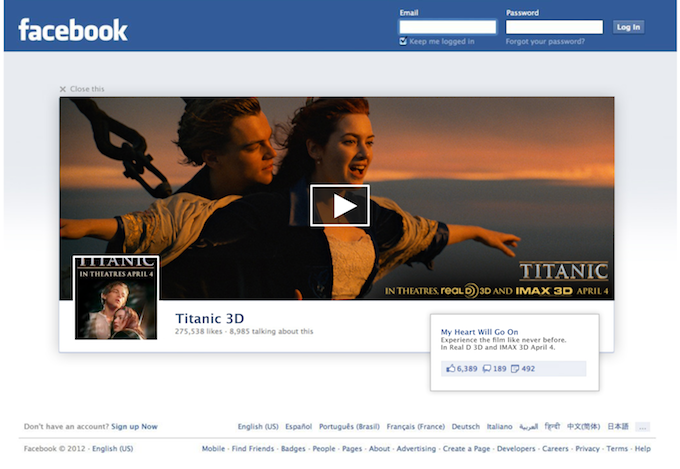Screen dimensions: 680x469
Task: Expand more languages with the ellipsis button
Action: coord(642,426)
